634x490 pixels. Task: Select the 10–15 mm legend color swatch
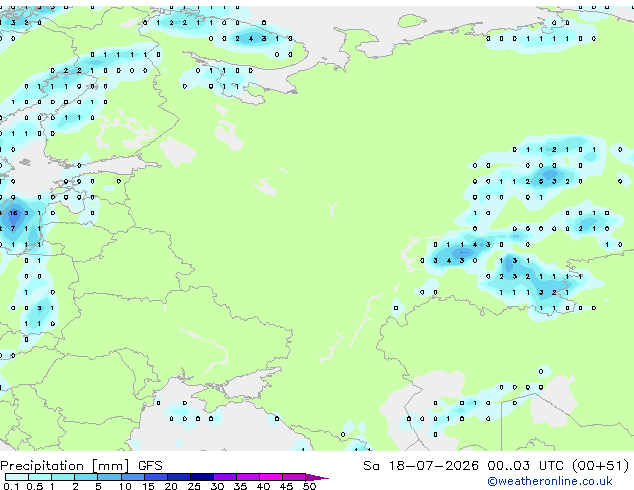133,477
